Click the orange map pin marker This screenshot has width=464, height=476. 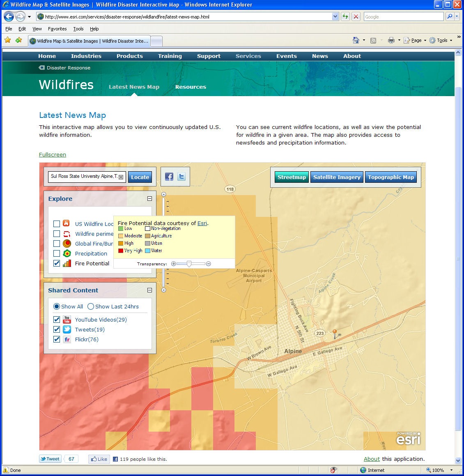(335, 334)
